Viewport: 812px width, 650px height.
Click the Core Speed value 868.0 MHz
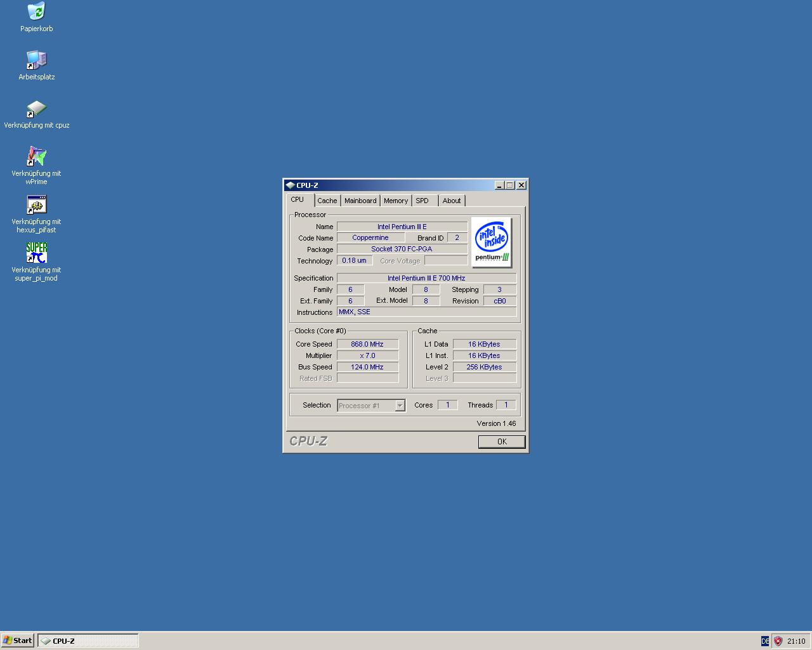368,344
